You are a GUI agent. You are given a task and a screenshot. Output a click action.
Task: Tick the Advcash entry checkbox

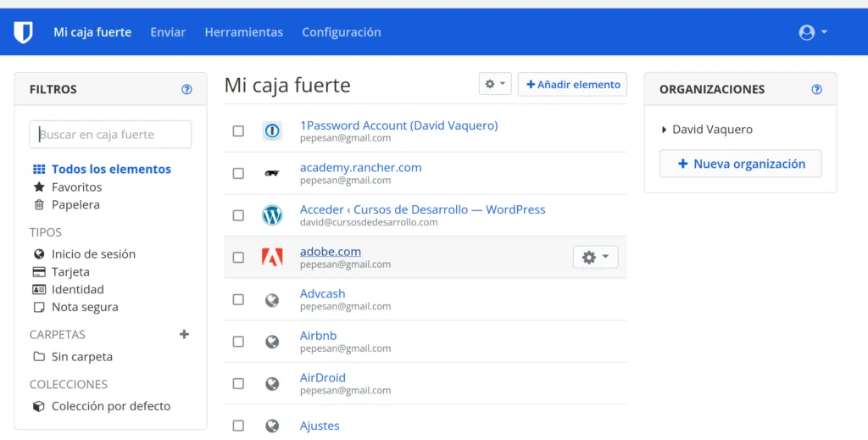238,299
